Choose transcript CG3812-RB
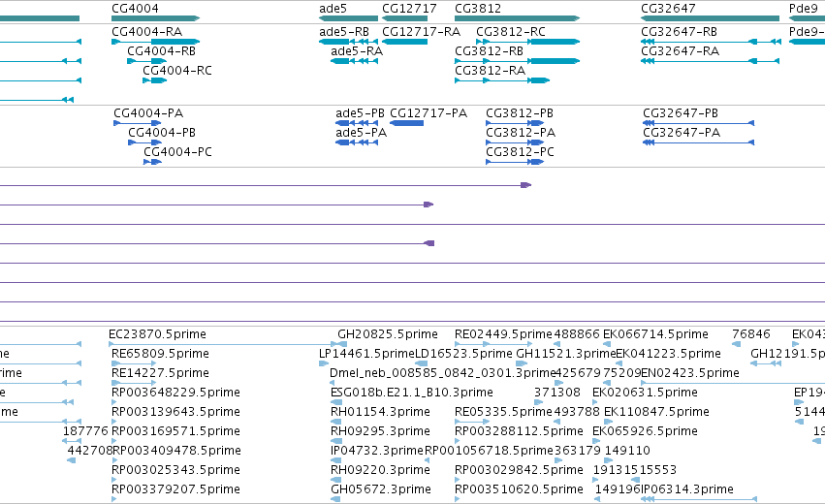This screenshot has width=825, height=504. tap(489, 51)
